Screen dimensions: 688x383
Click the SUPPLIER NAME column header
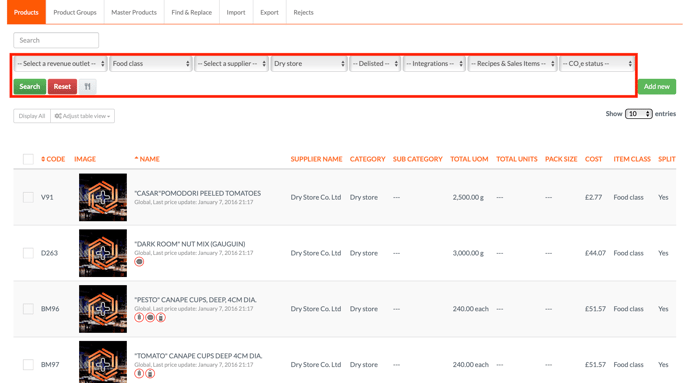(x=316, y=159)
